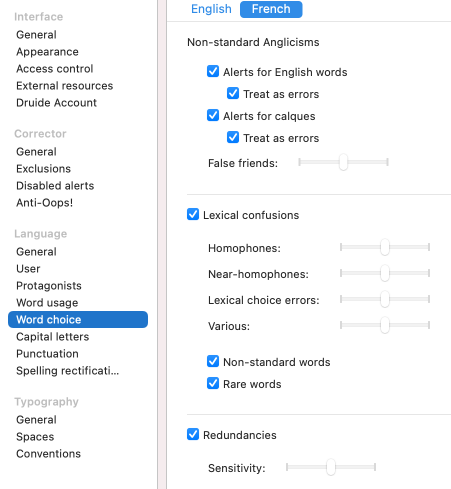The height and width of the screenshot is (489, 451).
Task: Click the Redundancies Sensitivity slider
Action: click(x=331, y=467)
